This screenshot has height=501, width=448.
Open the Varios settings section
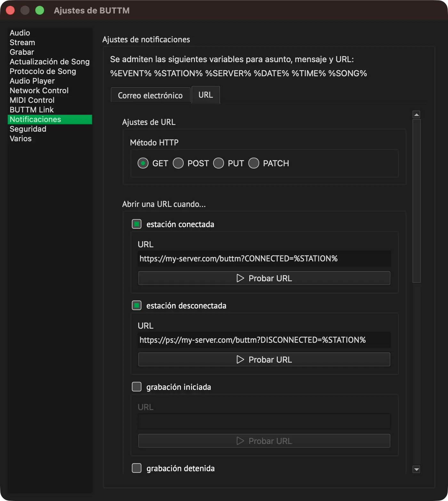coord(50,139)
